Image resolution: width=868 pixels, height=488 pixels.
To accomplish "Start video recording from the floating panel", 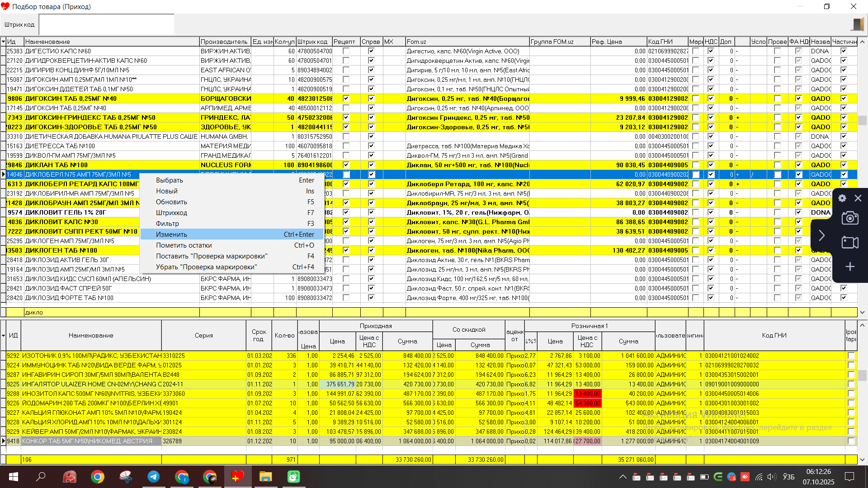I will [850, 243].
